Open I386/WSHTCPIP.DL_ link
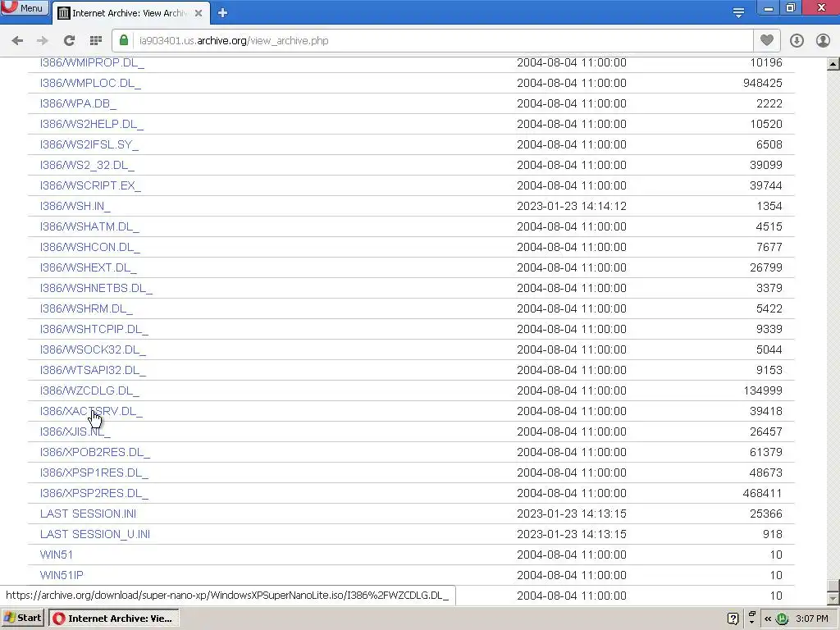 [94, 329]
